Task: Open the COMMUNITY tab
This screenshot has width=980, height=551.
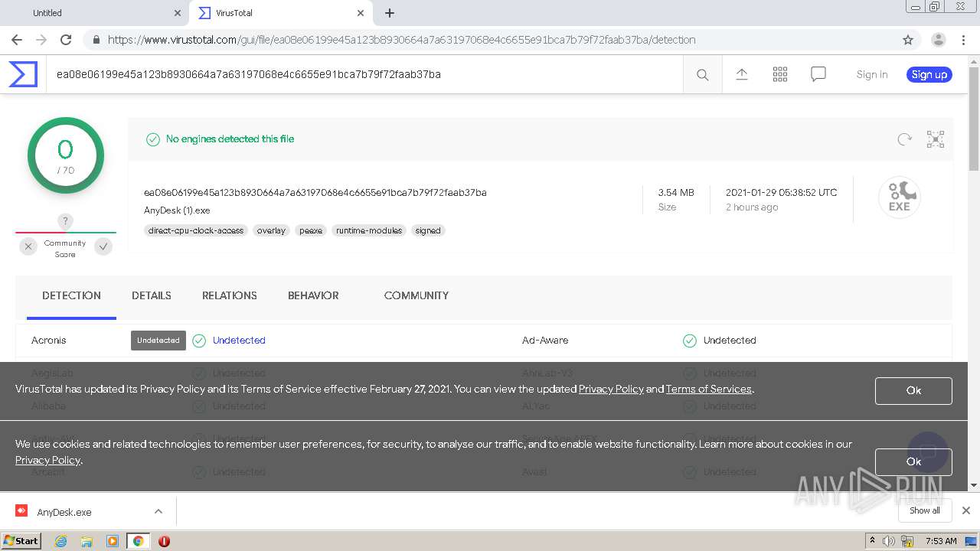Action: click(416, 295)
